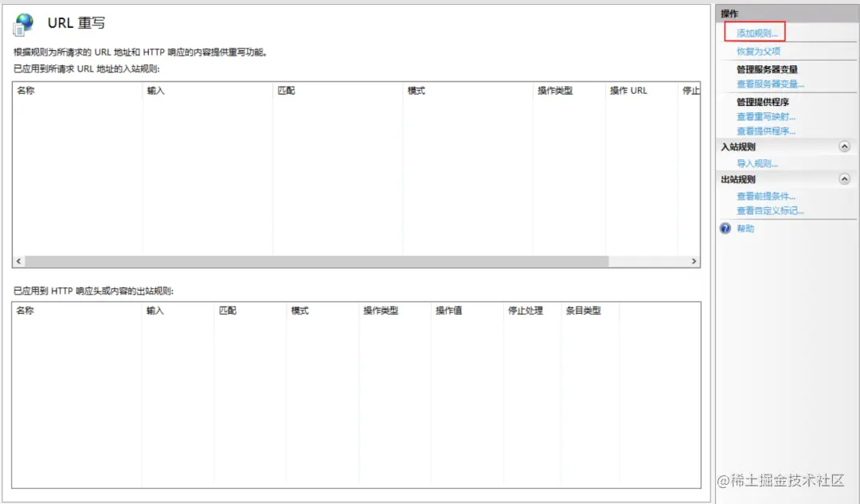Open the 添加规则... link
The width and height of the screenshot is (860, 504).
pyautogui.click(x=757, y=33)
